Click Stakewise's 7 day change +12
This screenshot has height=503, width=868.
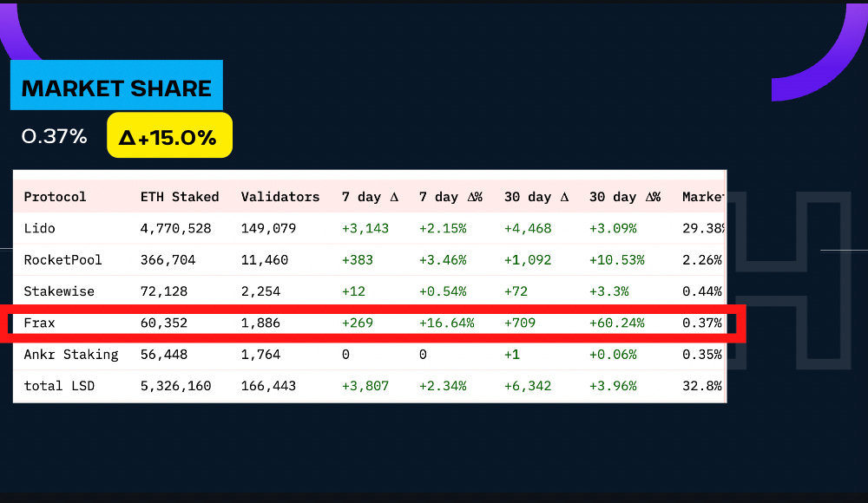coord(354,291)
